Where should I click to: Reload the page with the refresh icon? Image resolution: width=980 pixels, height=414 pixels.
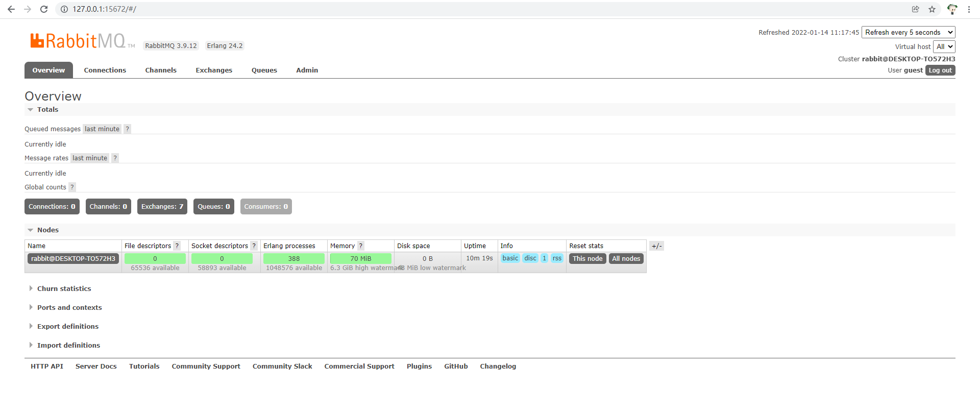44,9
